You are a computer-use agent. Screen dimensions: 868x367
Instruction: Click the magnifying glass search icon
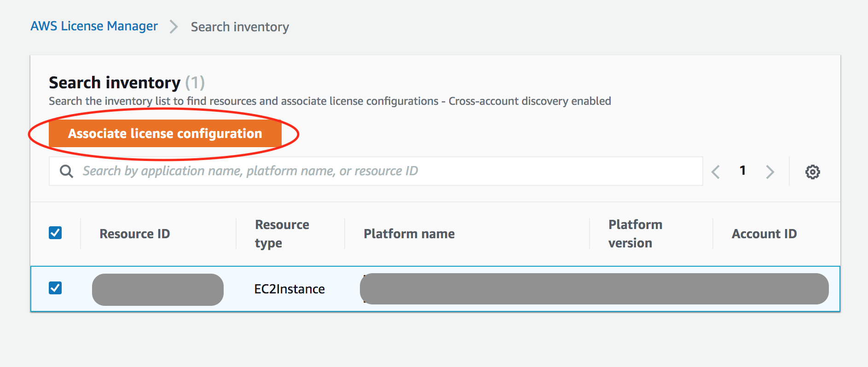click(x=67, y=171)
